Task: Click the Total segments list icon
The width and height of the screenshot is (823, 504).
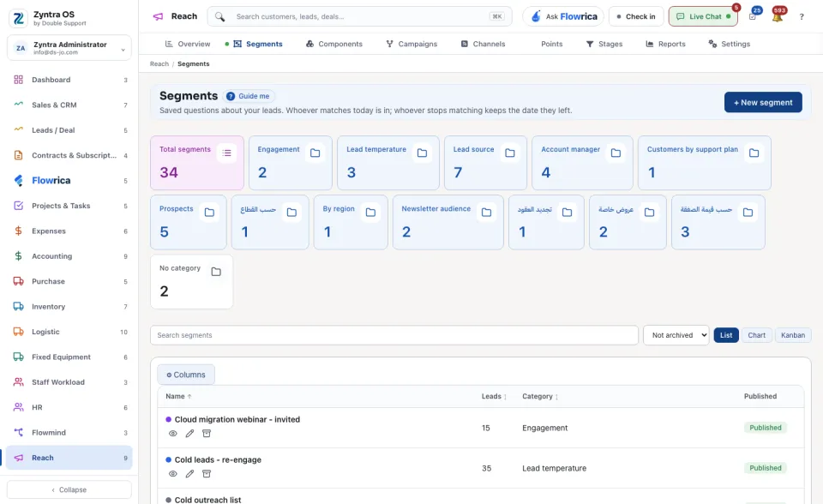Action: coord(226,153)
